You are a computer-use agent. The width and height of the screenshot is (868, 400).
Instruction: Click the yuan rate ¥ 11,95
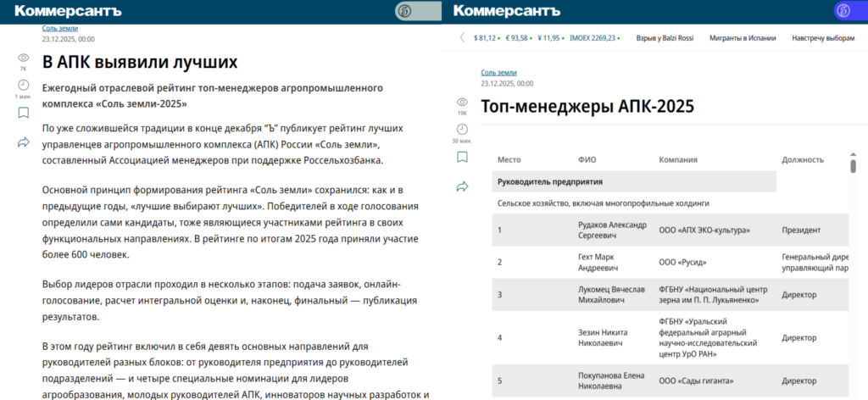(550, 38)
